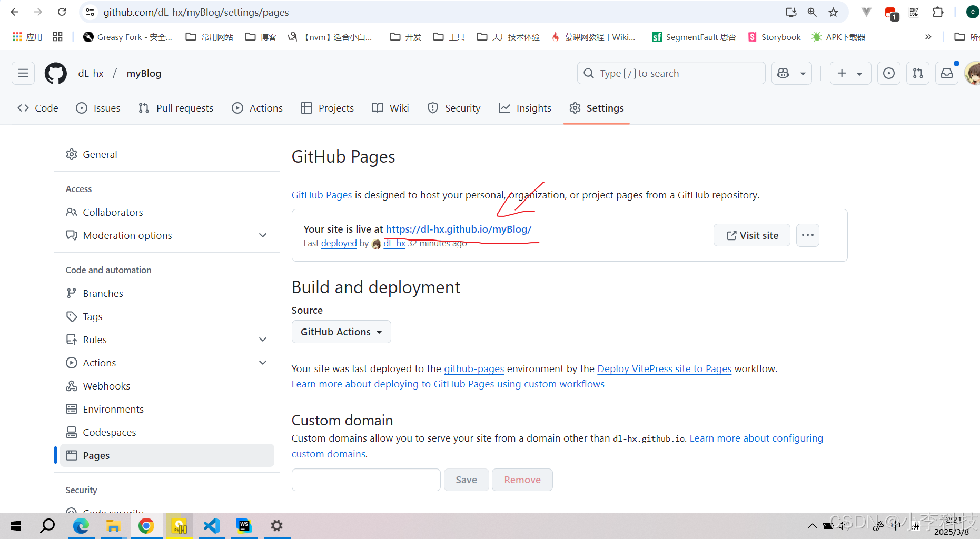Open the Wiki tab
The width and height of the screenshot is (980, 539).
tap(390, 108)
